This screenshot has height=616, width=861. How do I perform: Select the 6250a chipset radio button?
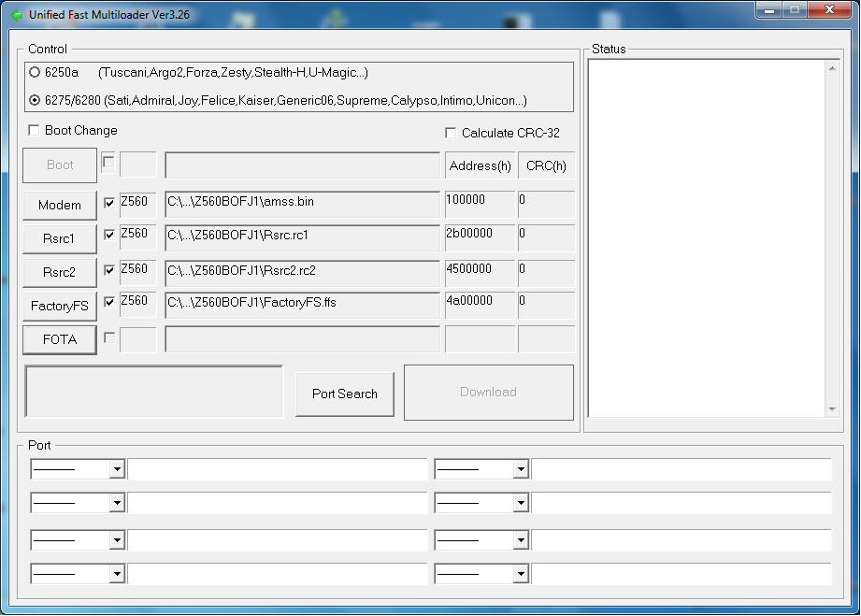click(x=35, y=72)
